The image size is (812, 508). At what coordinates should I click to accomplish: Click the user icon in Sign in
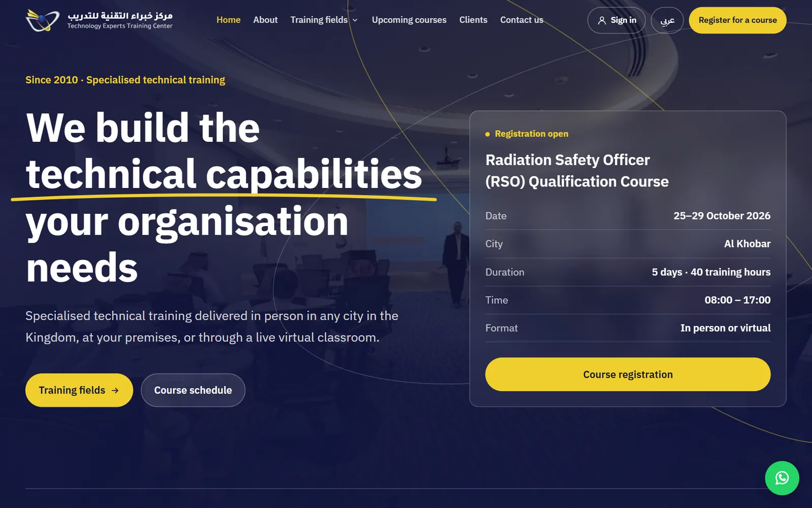click(602, 20)
